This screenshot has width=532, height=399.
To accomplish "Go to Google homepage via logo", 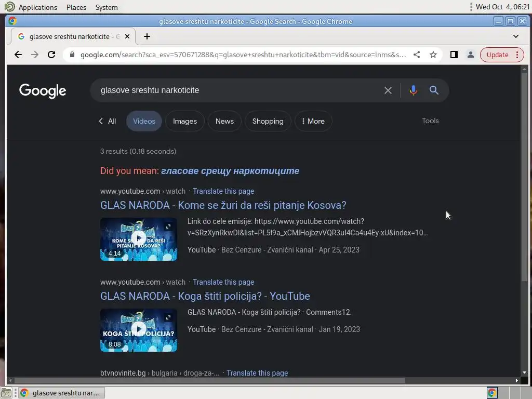I will coord(43,91).
